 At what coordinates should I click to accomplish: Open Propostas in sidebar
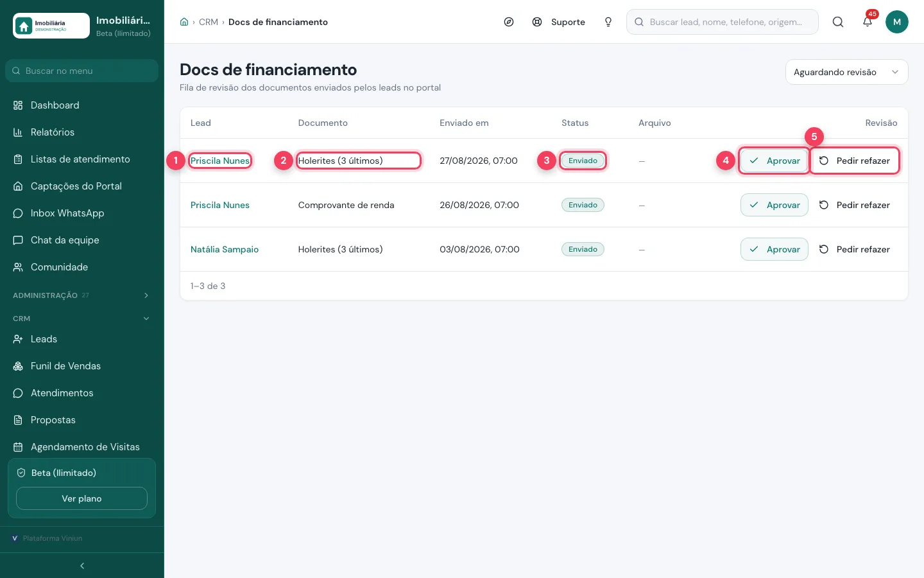click(x=82, y=420)
